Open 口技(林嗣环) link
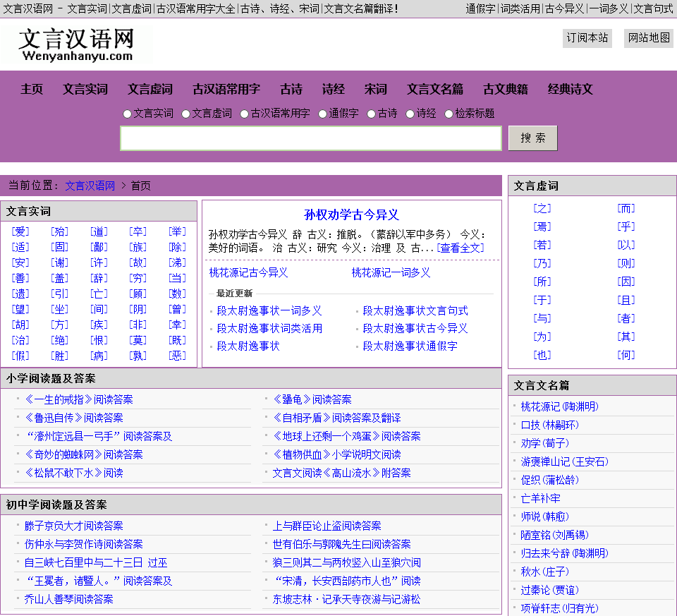Image resolution: width=677 pixels, height=616 pixels. 549,425
